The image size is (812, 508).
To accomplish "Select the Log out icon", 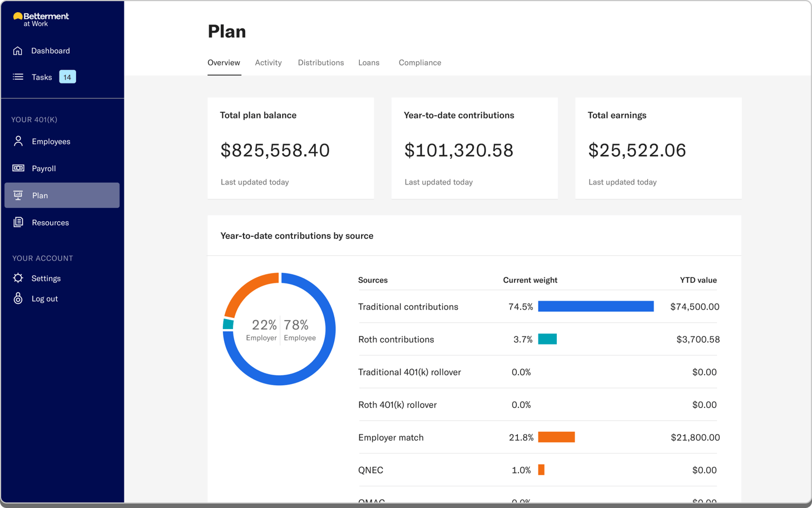I will pyautogui.click(x=18, y=298).
